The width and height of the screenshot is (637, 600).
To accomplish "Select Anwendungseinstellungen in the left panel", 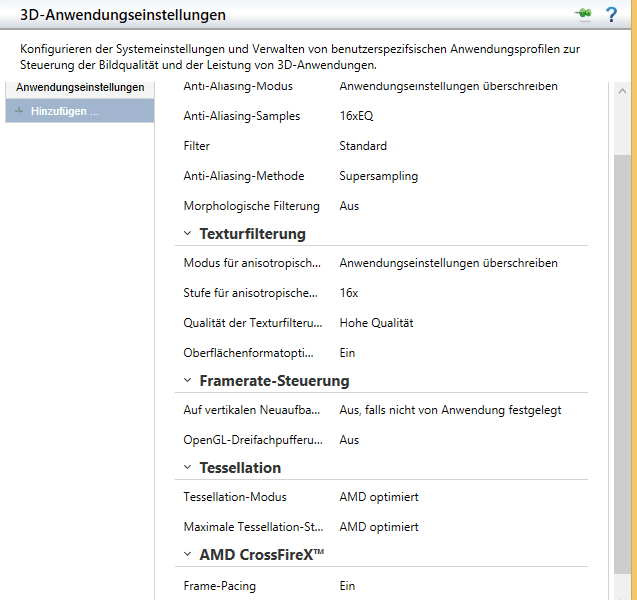I will click(x=80, y=87).
